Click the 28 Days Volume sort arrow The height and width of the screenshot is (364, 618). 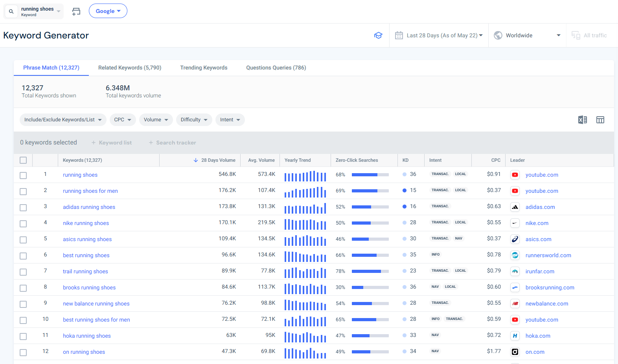[x=196, y=160]
